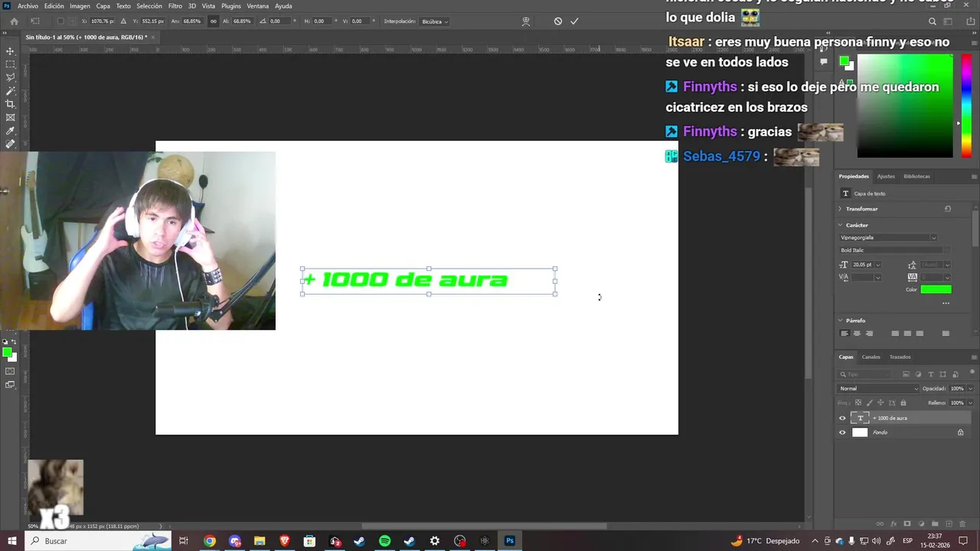The width and height of the screenshot is (980, 551).
Task: Open the Archivo menu
Action: [28, 6]
